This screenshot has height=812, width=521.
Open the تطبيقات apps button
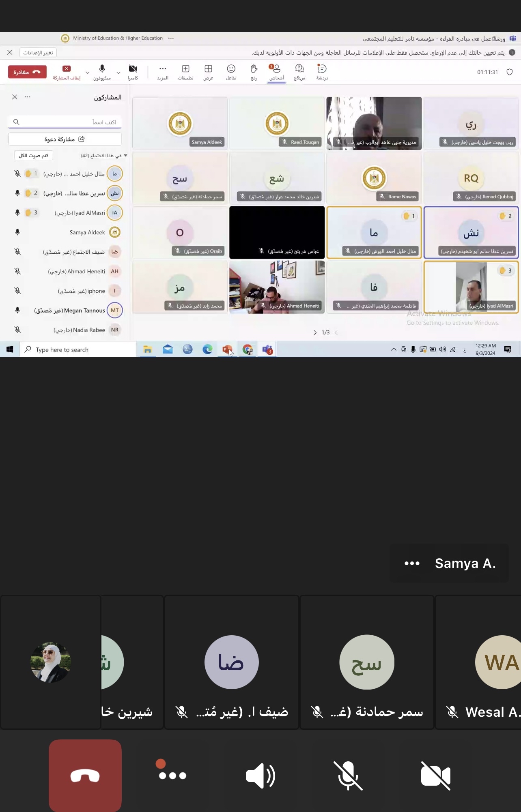[x=185, y=72]
